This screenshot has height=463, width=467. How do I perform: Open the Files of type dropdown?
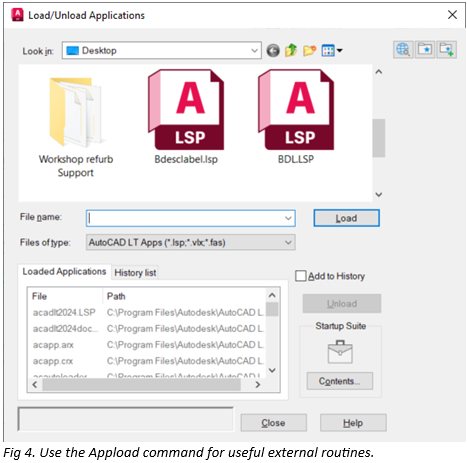[x=191, y=242]
